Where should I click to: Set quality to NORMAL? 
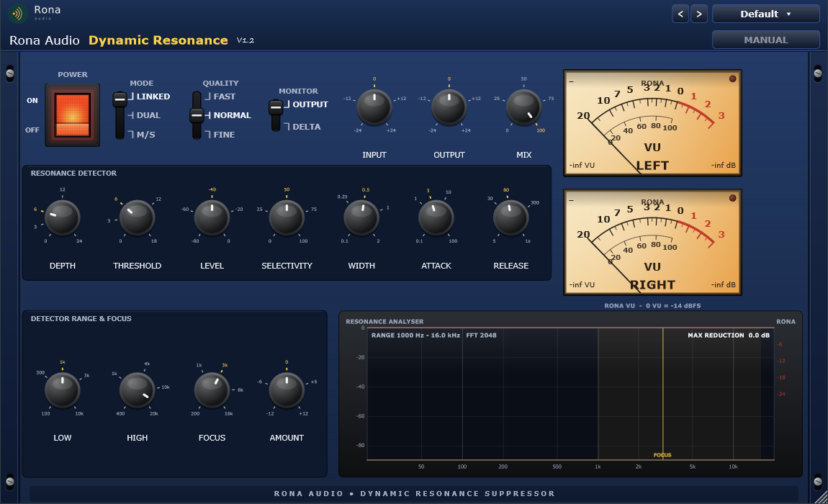(233, 115)
